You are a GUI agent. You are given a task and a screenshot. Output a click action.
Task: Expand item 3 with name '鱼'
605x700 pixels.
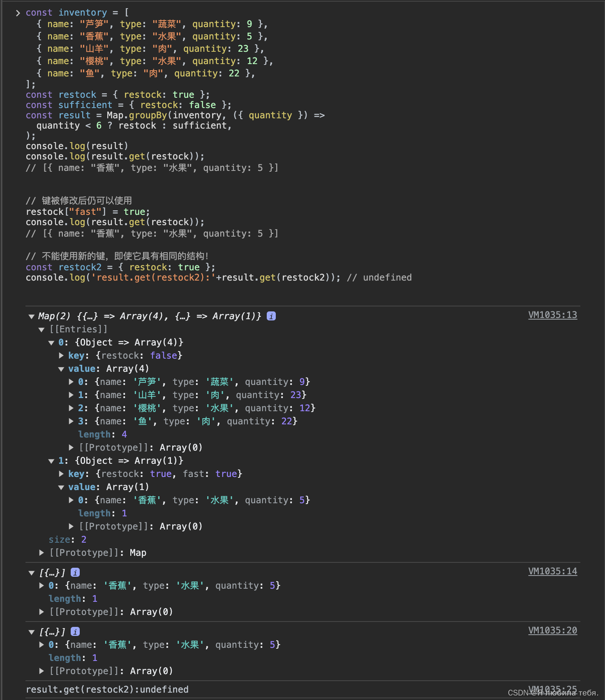71,421
